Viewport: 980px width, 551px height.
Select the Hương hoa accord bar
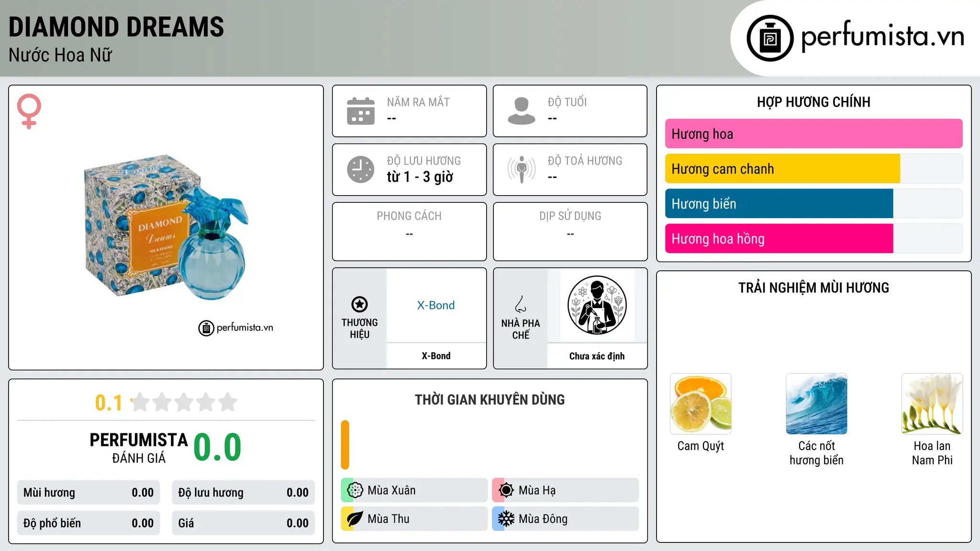813,134
